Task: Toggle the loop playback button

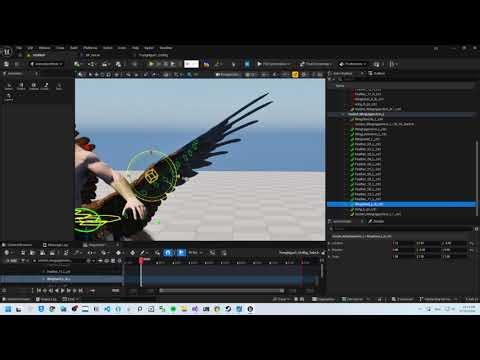Action: pos(92,291)
